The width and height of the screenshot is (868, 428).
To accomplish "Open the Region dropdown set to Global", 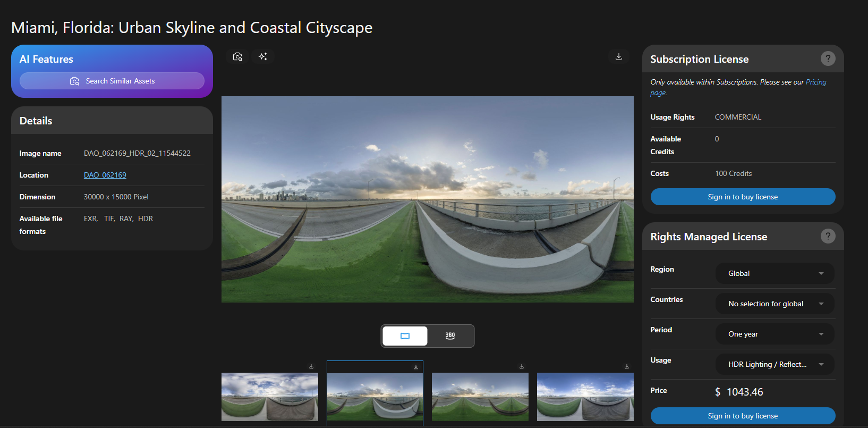I will [x=775, y=273].
